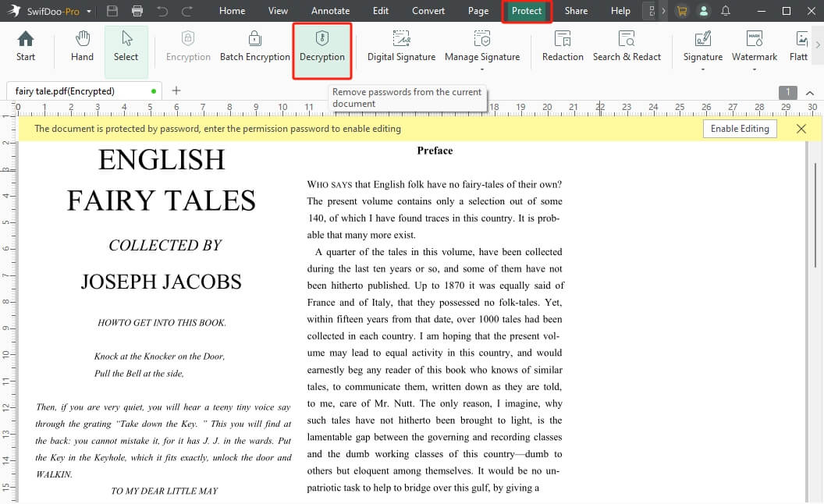This screenshot has height=504, width=824.
Task: Switch to the Convert ribbon tab
Action: (428, 11)
